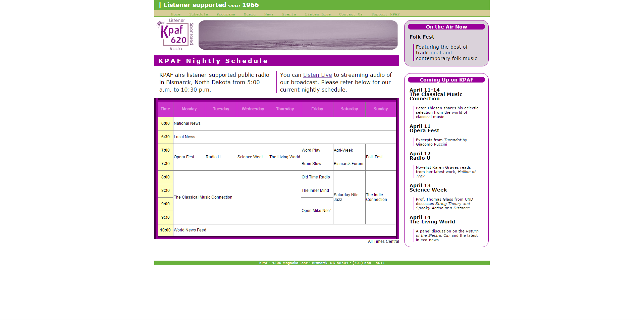Click the Open Mike Nite cell
This screenshot has height=320, width=644.
pyautogui.click(x=317, y=211)
